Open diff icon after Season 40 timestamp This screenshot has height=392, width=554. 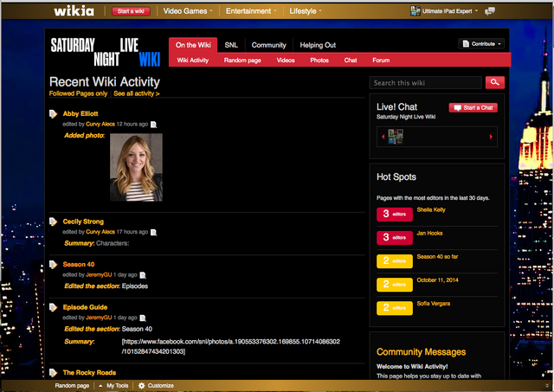[143, 275]
